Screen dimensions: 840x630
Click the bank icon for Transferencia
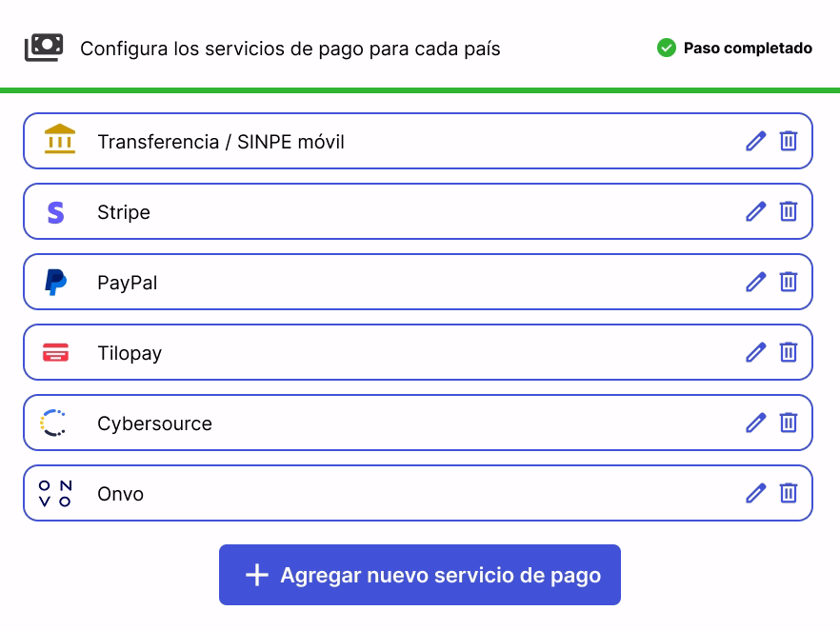point(59,139)
